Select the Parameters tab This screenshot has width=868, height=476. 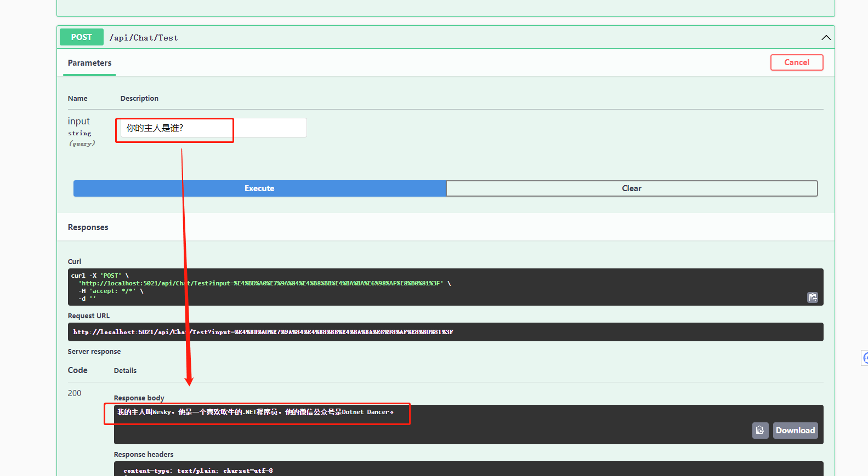click(x=89, y=63)
